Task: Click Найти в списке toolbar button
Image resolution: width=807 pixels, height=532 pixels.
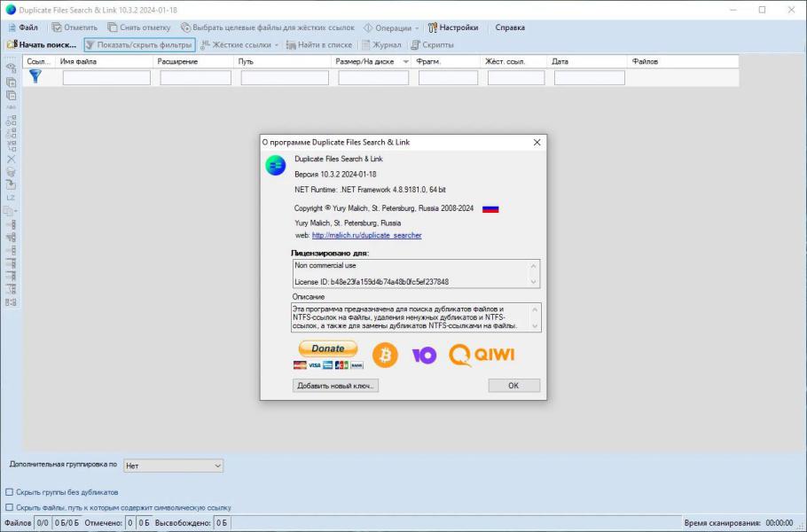Action: point(319,44)
